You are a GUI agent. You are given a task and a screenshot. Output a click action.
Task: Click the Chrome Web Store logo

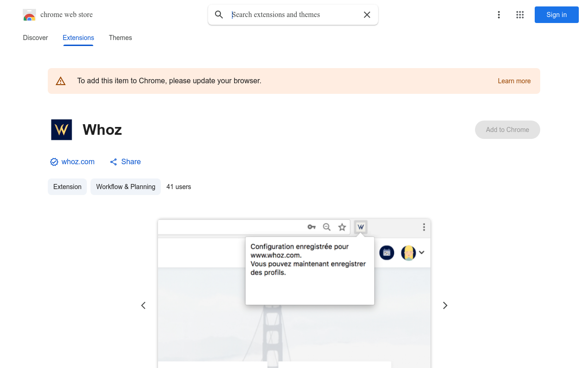(x=29, y=15)
